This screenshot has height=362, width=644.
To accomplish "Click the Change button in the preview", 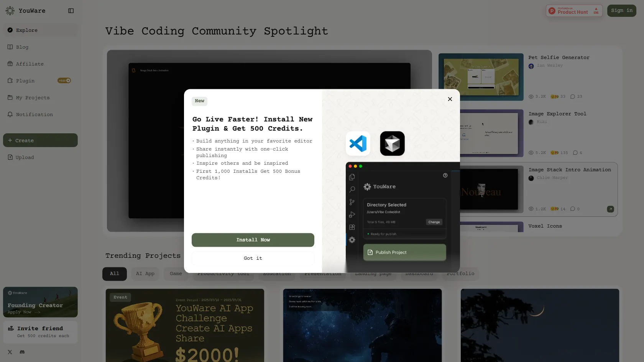I will [x=434, y=222].
